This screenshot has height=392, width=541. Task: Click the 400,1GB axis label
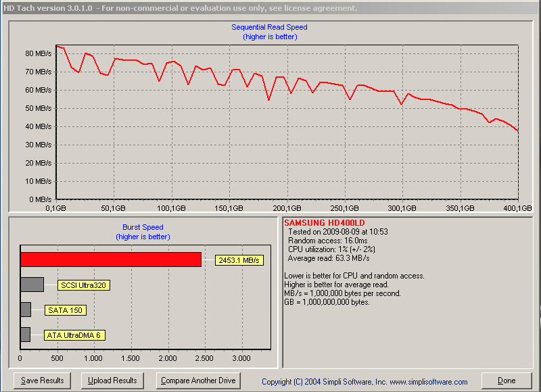tap(517, 208)
